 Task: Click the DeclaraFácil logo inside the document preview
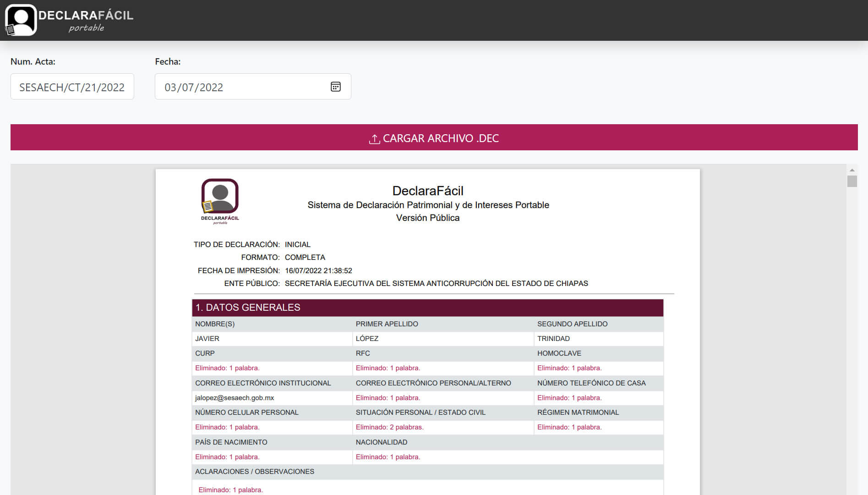coord(220,201)
